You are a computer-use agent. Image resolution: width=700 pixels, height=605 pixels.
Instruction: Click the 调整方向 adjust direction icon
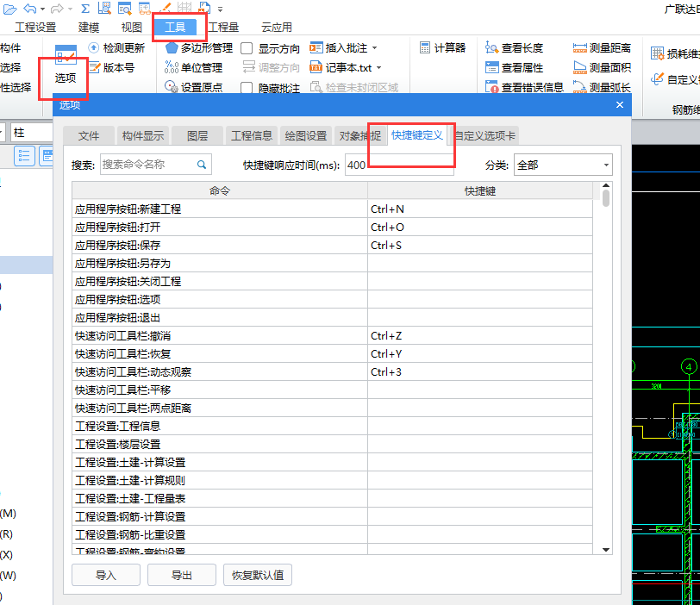coord(248,67)
